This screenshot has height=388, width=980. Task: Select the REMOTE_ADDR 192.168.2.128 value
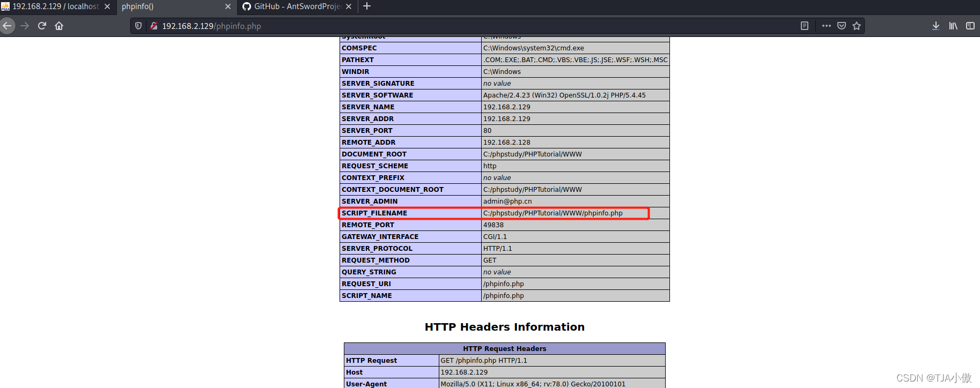pos(506,143)
